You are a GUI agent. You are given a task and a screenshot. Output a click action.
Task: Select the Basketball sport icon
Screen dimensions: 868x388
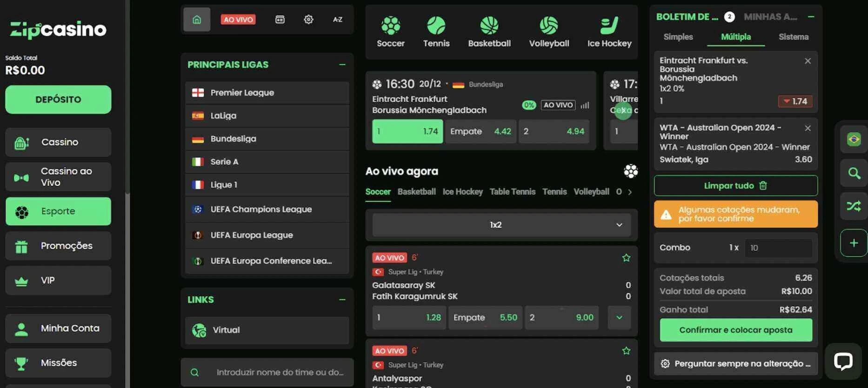pyautogui.click(x=489, y=32)
